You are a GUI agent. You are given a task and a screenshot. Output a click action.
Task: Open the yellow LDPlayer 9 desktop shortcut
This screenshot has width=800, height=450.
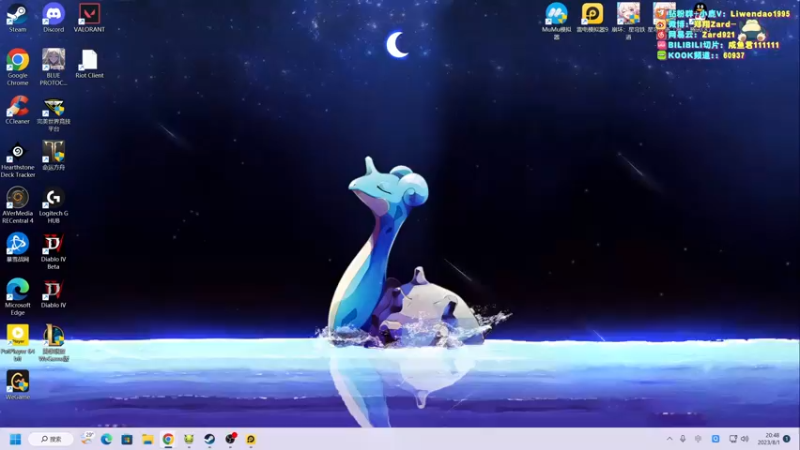click(x=592, y=18)
